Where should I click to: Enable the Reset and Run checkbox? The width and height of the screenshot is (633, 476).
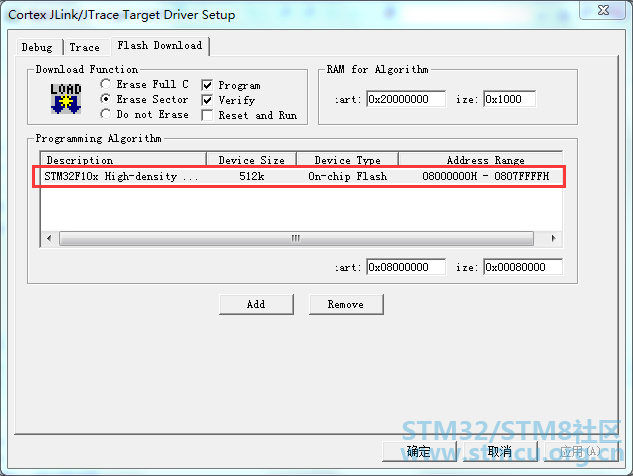click(208, 115)
